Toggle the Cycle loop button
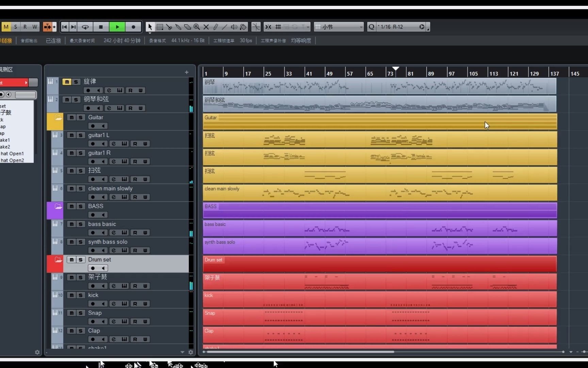This screenshot has width=588, height=368. coord(85,27)
